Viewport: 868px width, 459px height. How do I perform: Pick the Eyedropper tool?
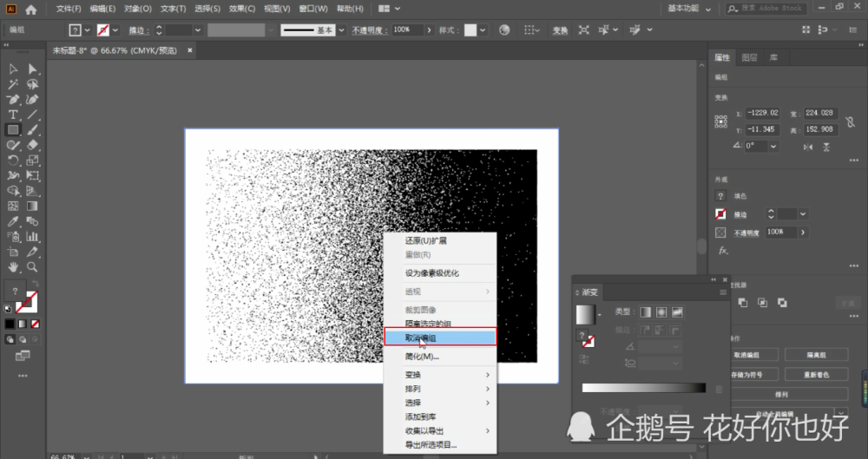tap(13, 221)
